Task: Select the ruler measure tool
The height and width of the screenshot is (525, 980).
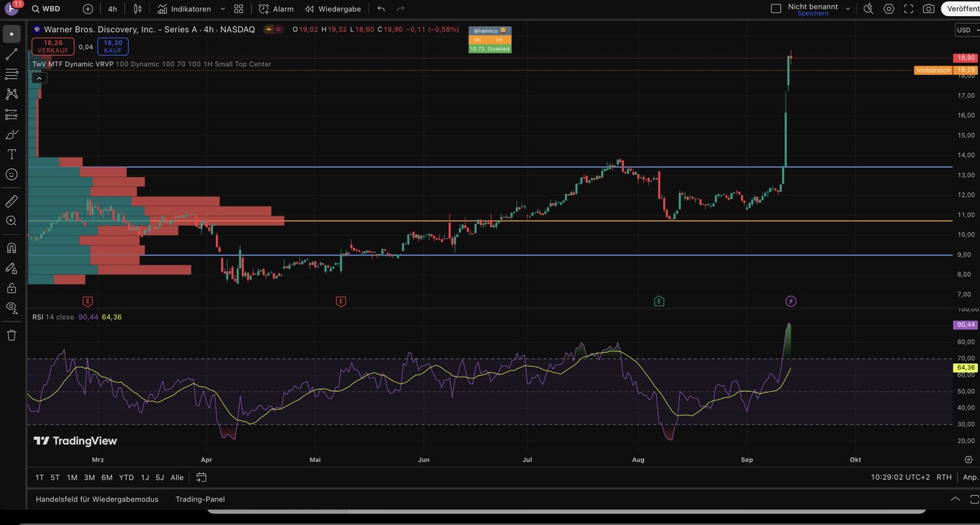Action: point(11,201)
